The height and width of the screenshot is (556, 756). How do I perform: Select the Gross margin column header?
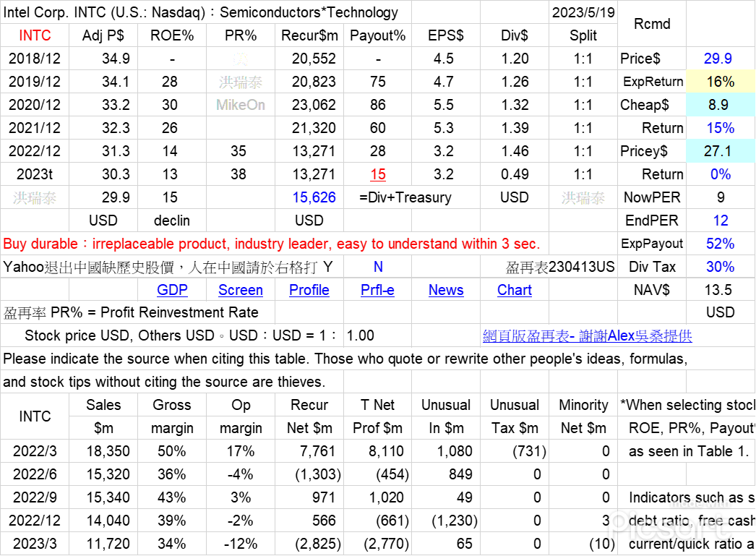172,416
